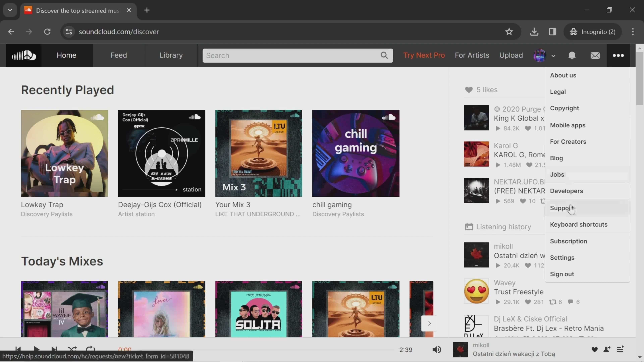Go to the Home tab
The image size is (644, 362).
(x=67, y=55)
